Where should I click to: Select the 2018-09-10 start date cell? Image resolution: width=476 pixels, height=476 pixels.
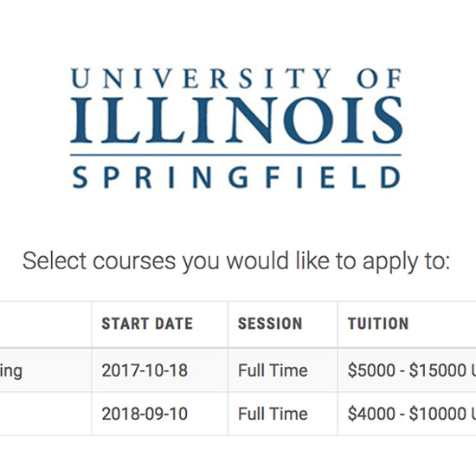[x=160, y=414]
